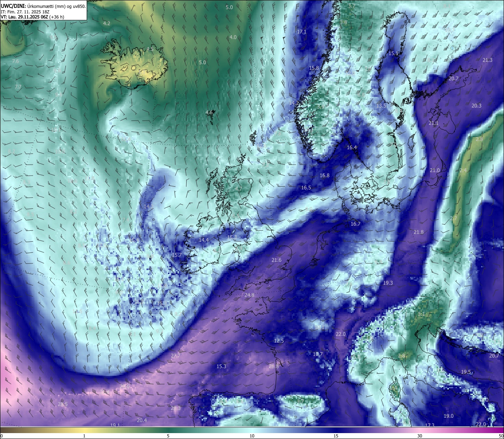
Task: Click the 21.8 value over Poland
Action: point(419,232)
